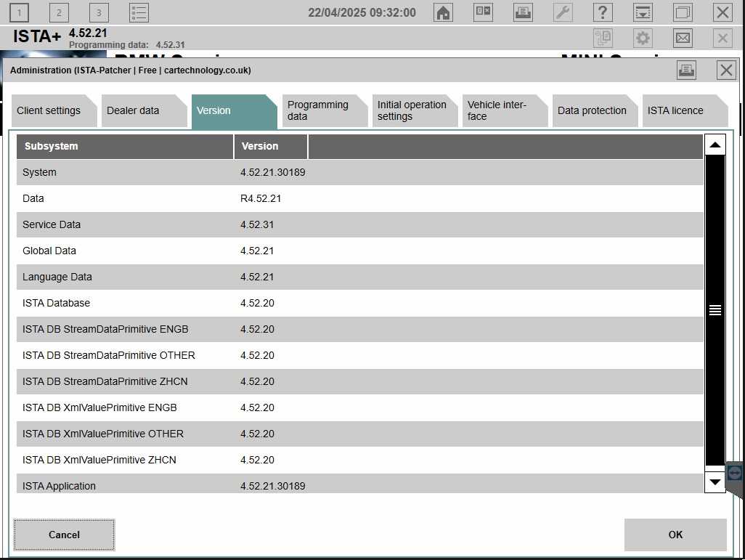Select operation tab 2 icon
The width and height of the screenshot is (745, 560).
pyautogui.click(x=59, y=12)
